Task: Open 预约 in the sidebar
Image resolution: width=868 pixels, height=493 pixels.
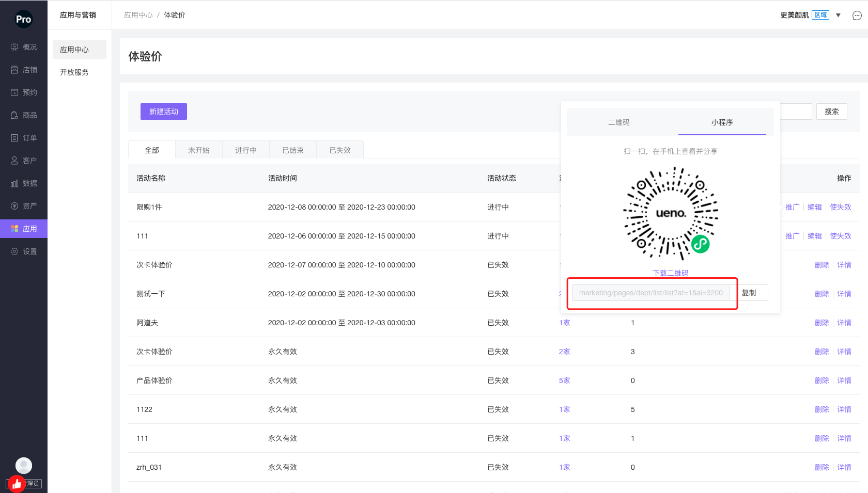Action: 24,92
